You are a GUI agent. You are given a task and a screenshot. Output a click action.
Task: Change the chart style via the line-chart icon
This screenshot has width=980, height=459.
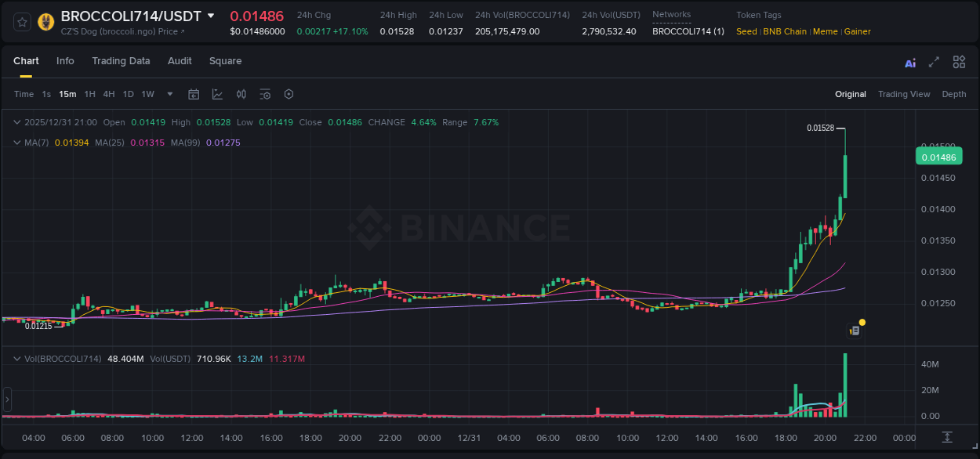[217, 93]
